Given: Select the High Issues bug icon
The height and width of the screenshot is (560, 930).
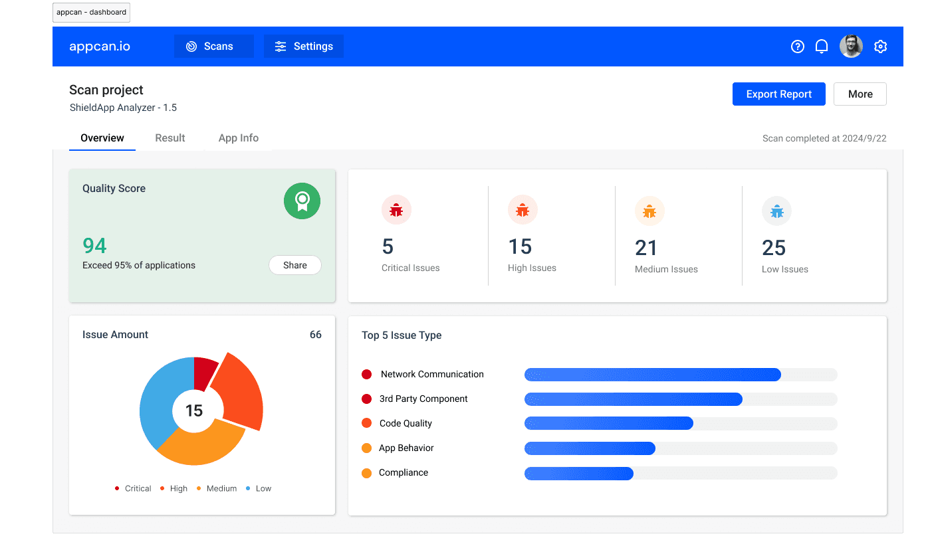Looking at the screenshot, I should (523, 210).
